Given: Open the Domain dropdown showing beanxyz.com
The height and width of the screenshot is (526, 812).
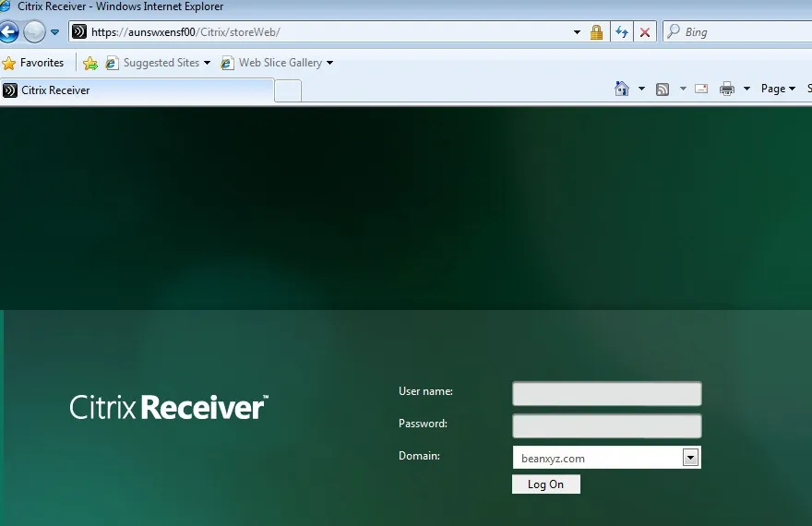Looking at the screenshot, I should pos(607,458).
